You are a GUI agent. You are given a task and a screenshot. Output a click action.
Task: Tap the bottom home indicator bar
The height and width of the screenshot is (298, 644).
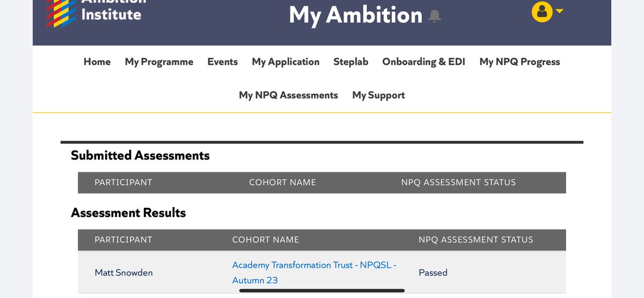(x=322, y=290)
